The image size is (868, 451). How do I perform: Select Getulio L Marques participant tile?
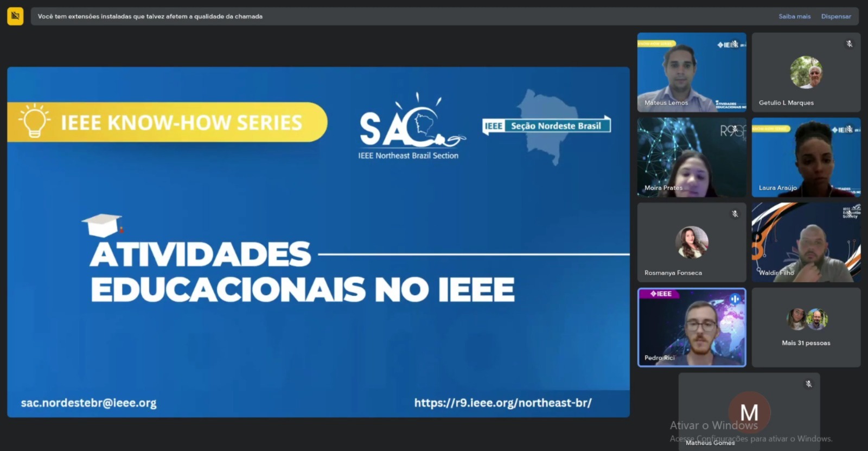tap(806, 72)
